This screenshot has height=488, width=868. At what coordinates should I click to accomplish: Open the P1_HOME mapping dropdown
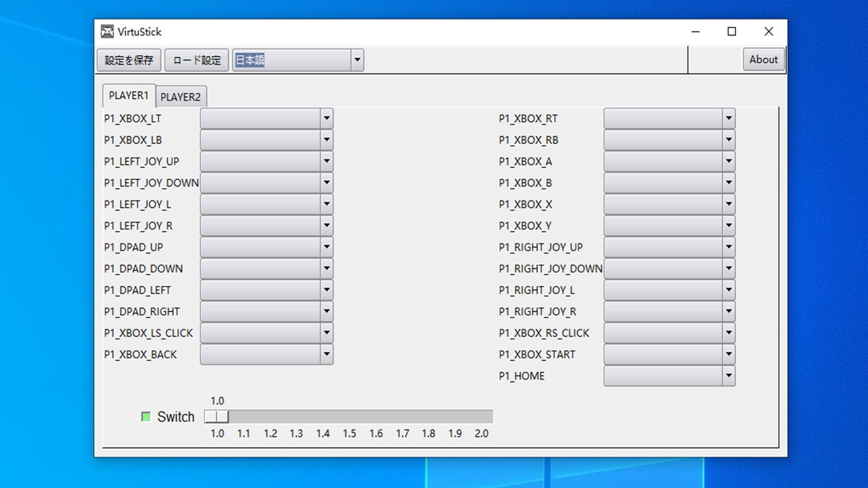pyautogui.click(x=729, y=375)
